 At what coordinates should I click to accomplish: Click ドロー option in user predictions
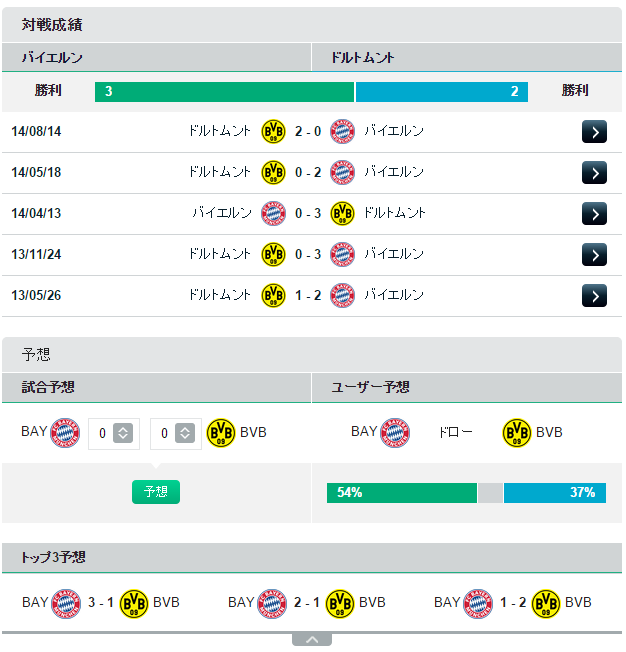[457, 434]
